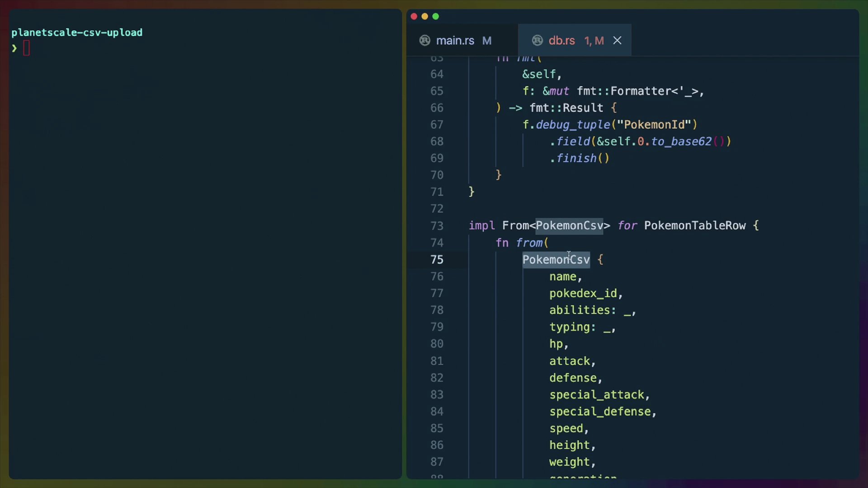Click the terminal prompt cursor
This screenshot has height=488, width=868.
point(26,48)
